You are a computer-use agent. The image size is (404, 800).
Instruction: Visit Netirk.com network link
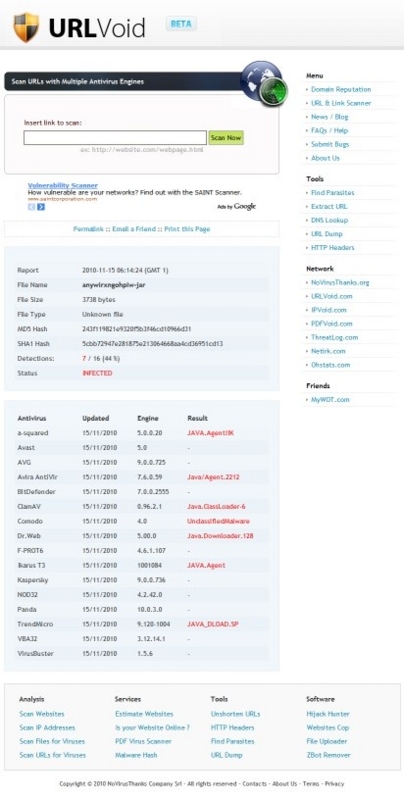[x=328, y=352]
